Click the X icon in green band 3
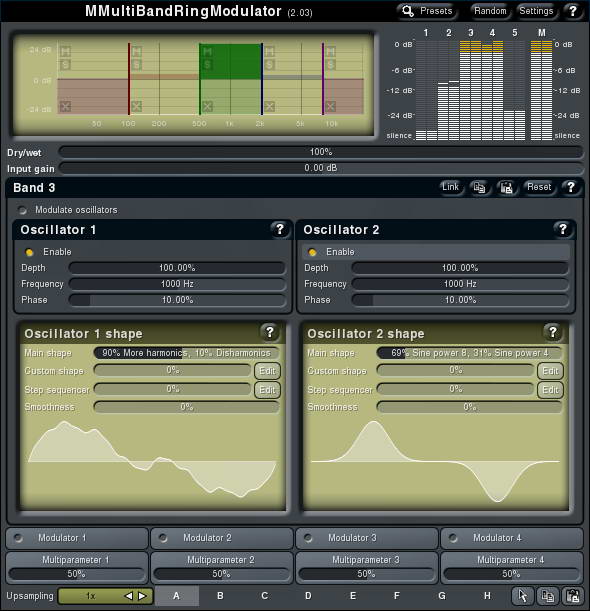 pos(207,106)
